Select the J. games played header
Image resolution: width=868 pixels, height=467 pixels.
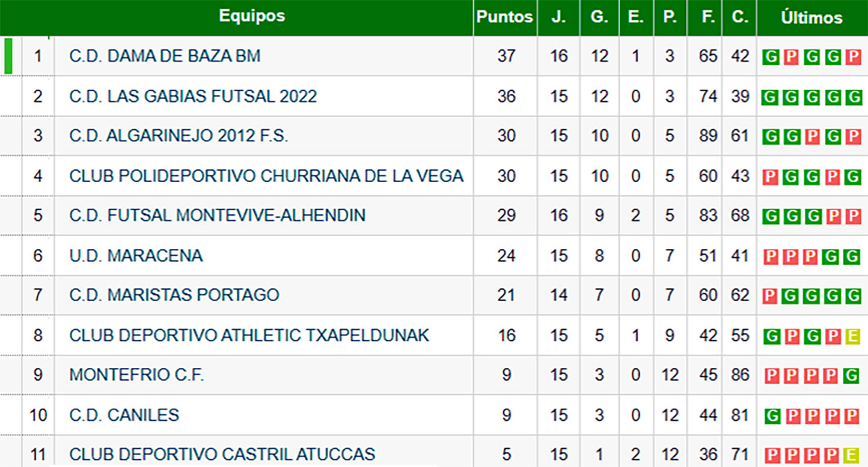pyautogui.click(x=558, y=17)
